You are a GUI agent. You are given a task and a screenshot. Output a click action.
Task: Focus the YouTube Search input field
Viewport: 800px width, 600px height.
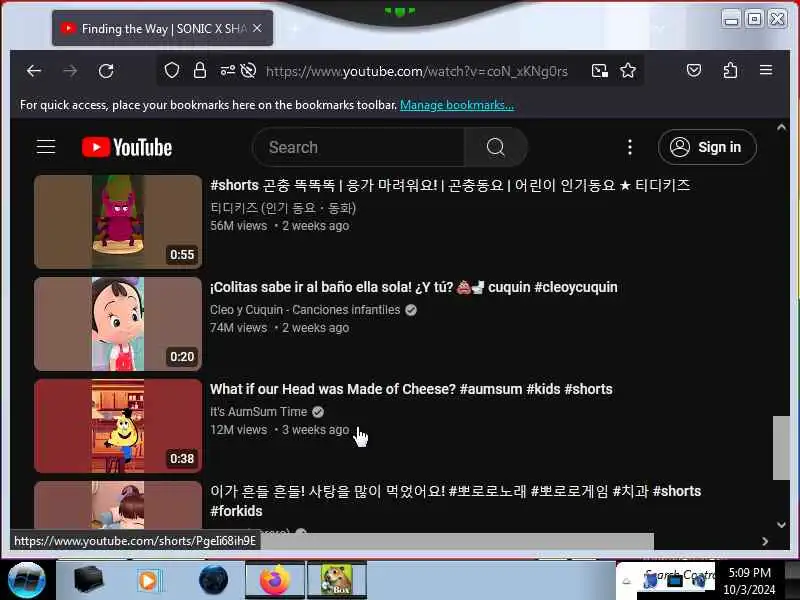pos(359,147)
